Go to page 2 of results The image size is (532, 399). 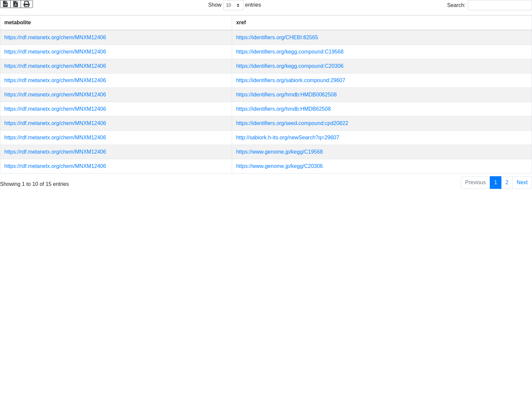[x=507, y=183]
